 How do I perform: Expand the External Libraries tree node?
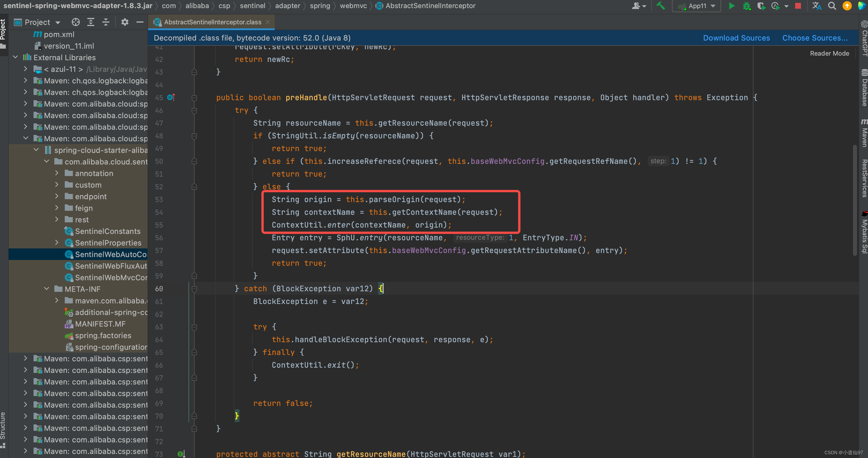click(16, 57)
